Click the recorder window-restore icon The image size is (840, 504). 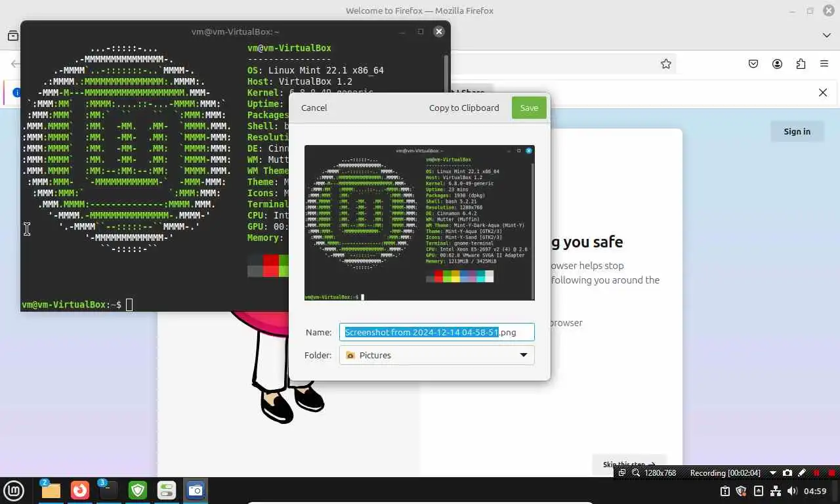622,472
